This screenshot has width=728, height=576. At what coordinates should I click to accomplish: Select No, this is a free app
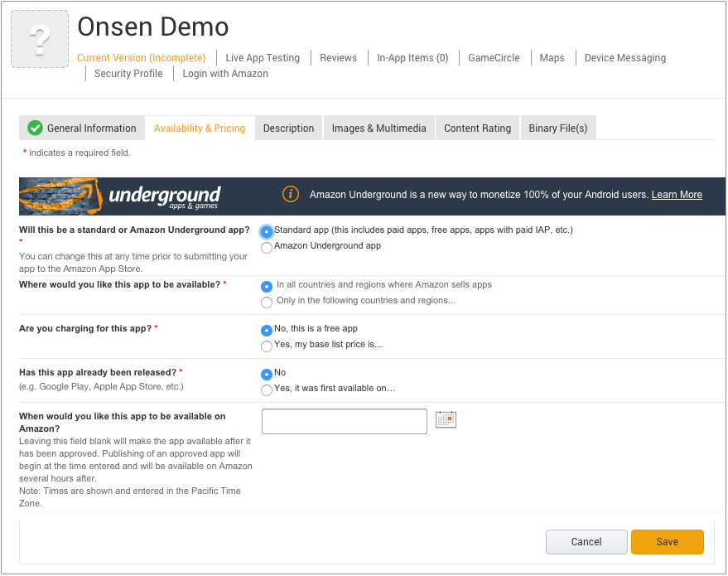pyautogui.click(x=267, y=331)
